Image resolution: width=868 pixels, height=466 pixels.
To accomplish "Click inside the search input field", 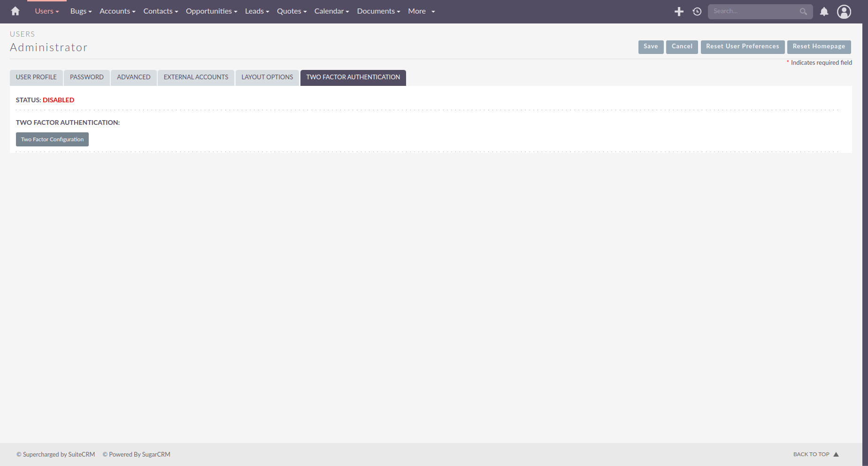I will pos(751,11).
